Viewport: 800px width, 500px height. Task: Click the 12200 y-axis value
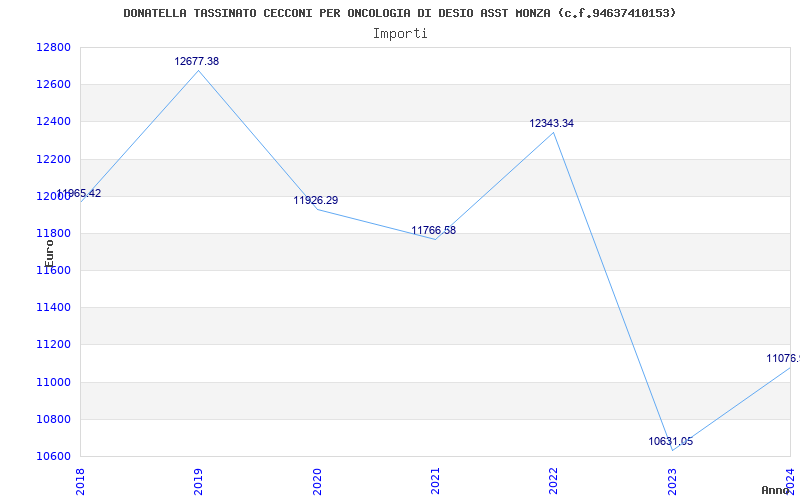pos(53,159)
